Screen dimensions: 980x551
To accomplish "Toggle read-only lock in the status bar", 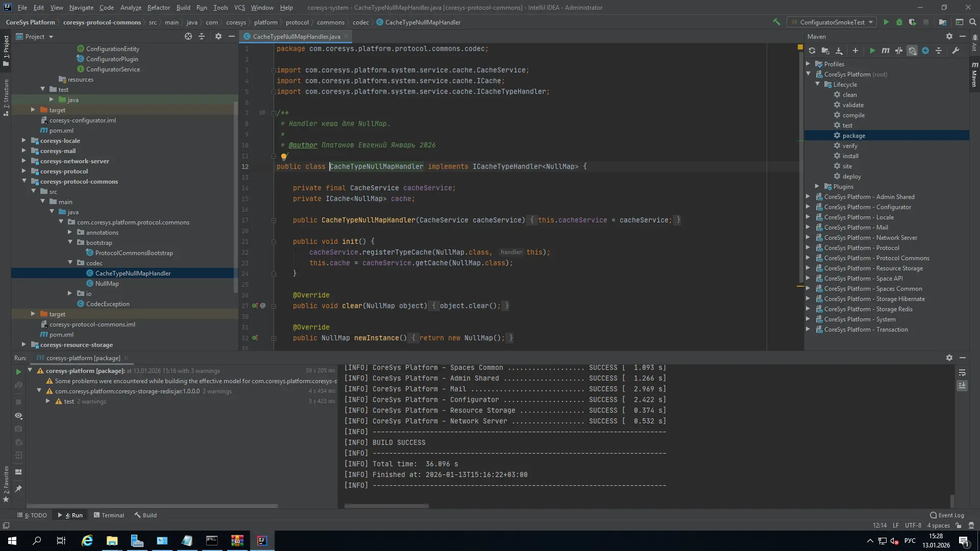I will (x=959, y=525).
